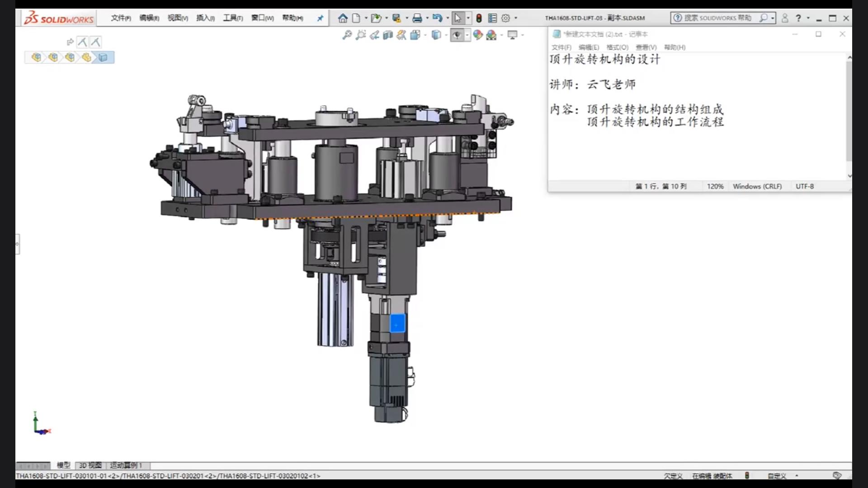The height and width of the screenshot is (488, 868).
Task: Select the highlighted blue part breadcrumb icon
Action: pos(103,57)
